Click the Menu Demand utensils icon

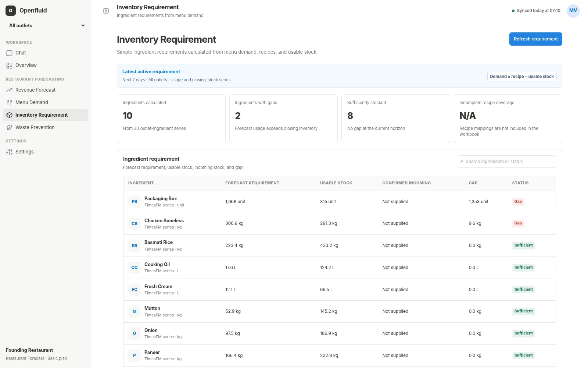coord(10,103)
